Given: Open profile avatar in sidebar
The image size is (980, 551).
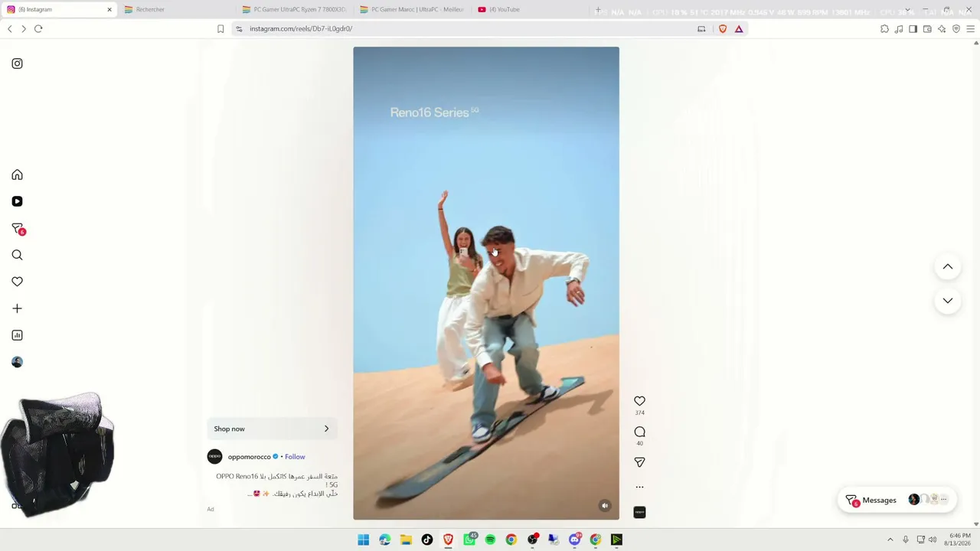Looking at the screenshot, I should tap(17, 362).
